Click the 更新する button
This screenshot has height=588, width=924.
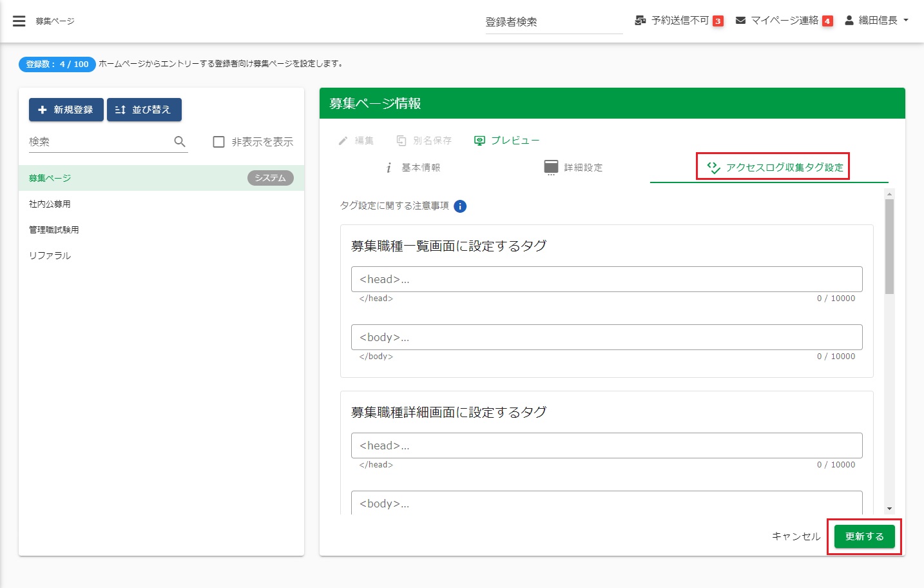click(864, 536)
